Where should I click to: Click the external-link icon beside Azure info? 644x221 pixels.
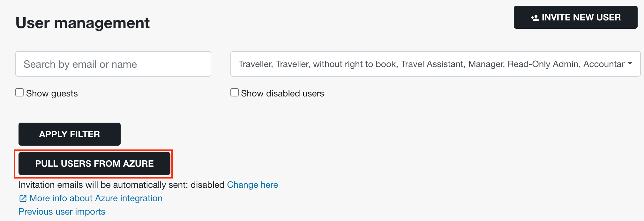(x=23, y=199)
